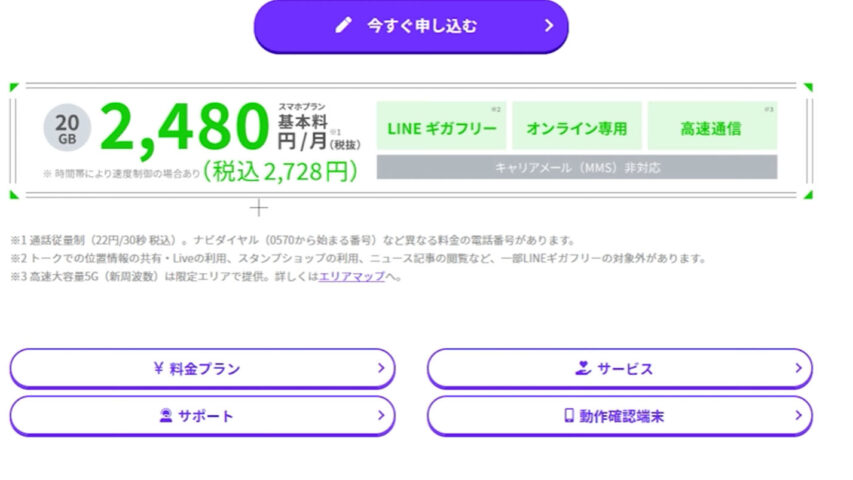Viewport: 853px width, 480px height.
Task: Click the bottom-right green corner marker
Action: point(807,194)
